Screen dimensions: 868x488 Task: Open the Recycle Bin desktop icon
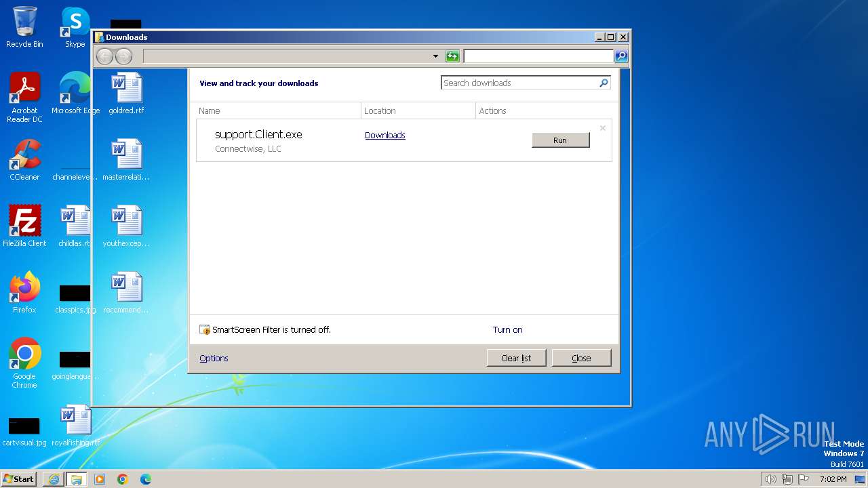[24, 27]
